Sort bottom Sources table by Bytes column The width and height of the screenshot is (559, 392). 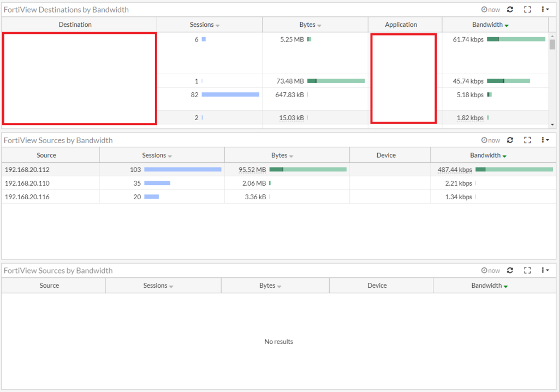point(275,286)
